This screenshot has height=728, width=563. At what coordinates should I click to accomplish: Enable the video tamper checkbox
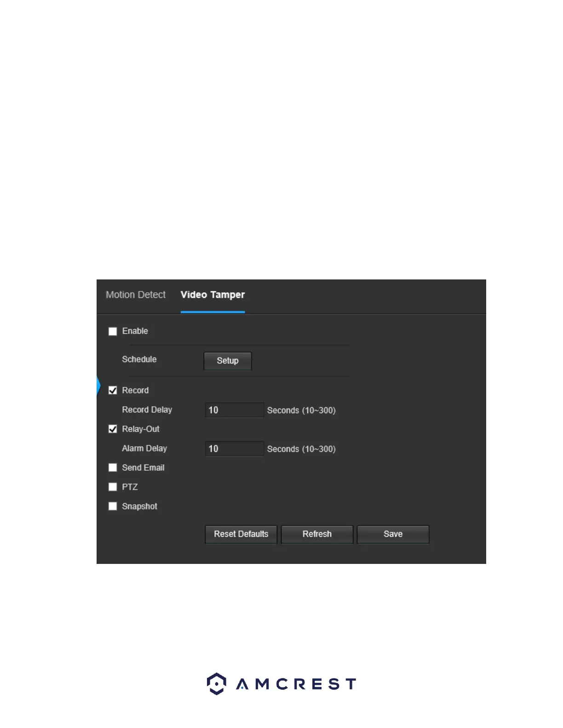113,331
